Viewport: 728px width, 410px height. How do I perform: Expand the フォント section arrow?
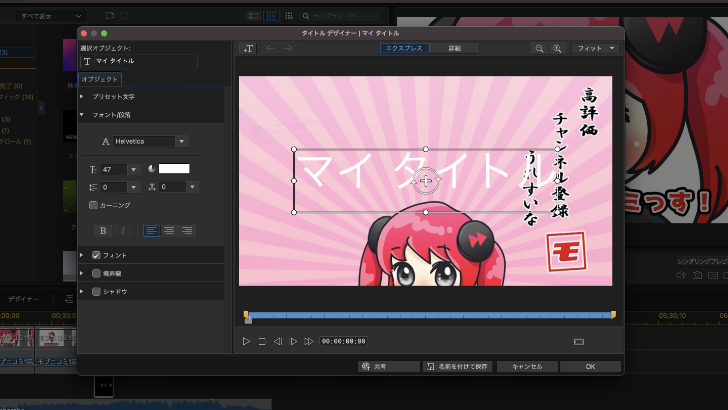[82, 255]
